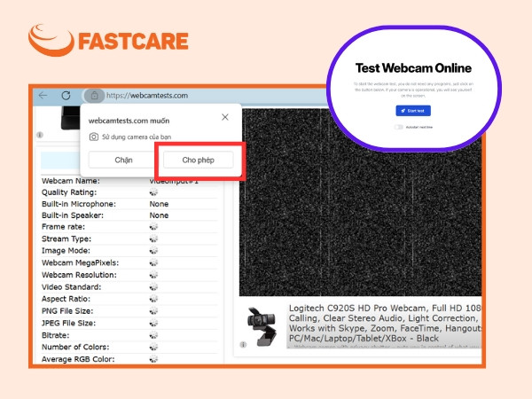Screen dimensions: 532x399
Task: Click the Built-in Speaker None value
Action: pos(159,215)
